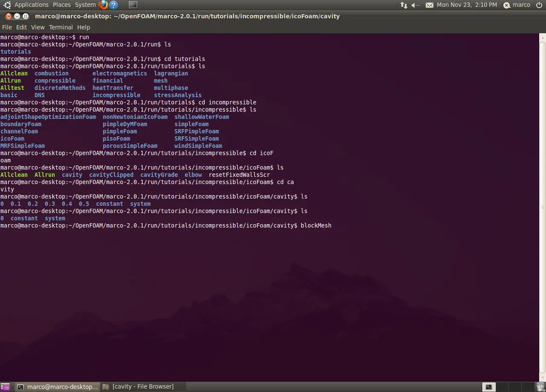Click the porousSimpleFoam entry
This screenshot has width=546, height=392.
(130, 146)
